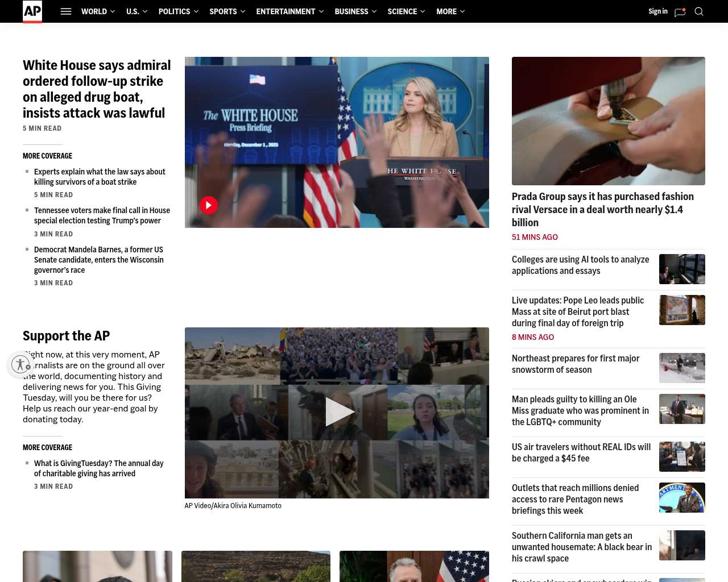
Task: Open the Prada Group Versace headline
Action: click(x=602, y=209)
